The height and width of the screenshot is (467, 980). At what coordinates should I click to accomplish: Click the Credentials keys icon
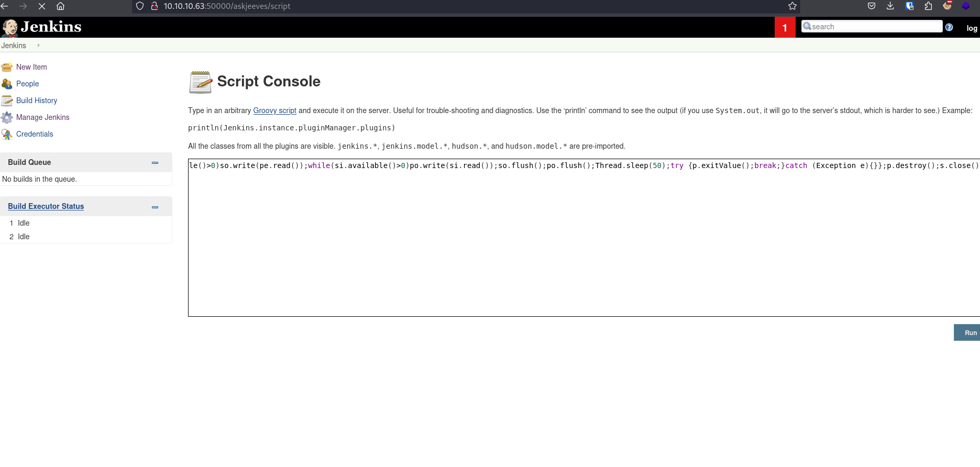7,134
